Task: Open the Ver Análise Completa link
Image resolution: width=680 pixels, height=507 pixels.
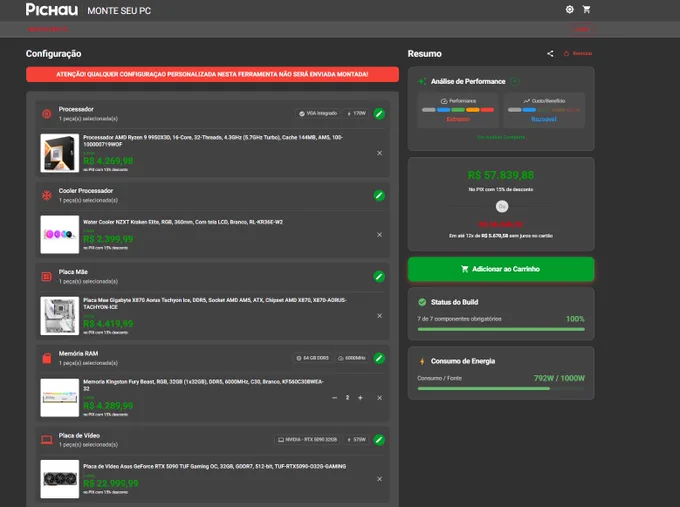Action: (500, 137)
